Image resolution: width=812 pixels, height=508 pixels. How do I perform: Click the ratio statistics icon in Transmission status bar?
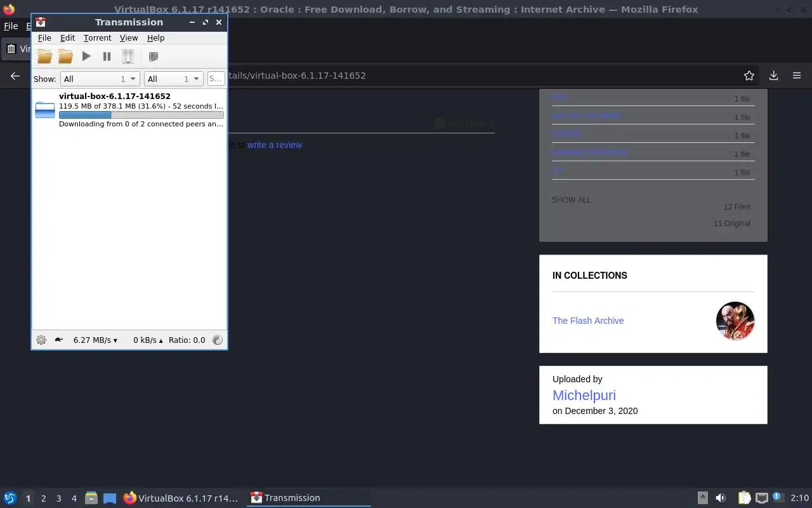pyautogui.click(x=218, y=340)
